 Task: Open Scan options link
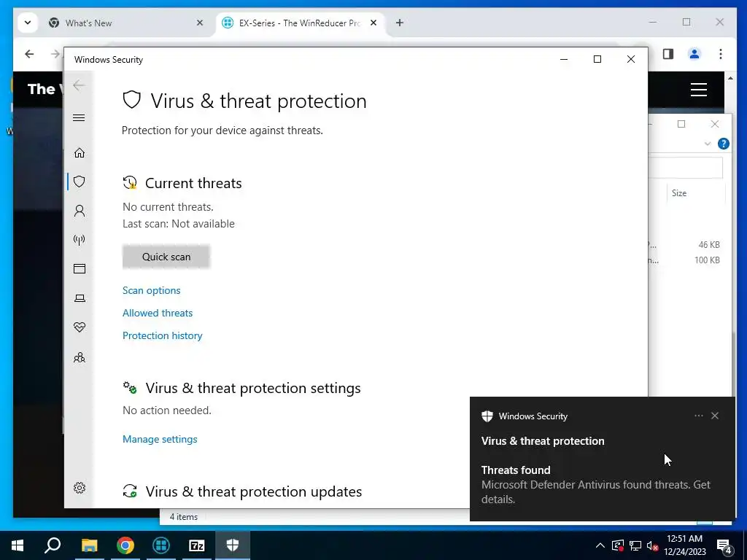pos(152,290)
